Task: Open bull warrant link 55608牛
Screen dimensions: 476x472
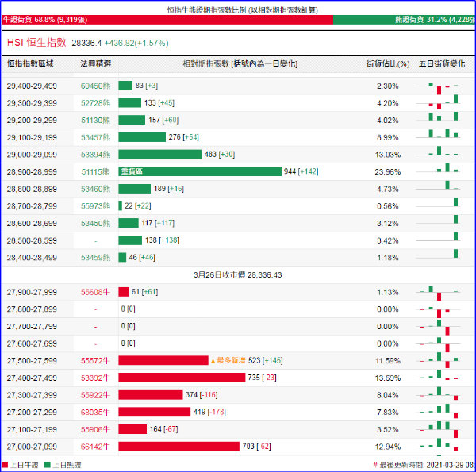Action: pos(95,292)
